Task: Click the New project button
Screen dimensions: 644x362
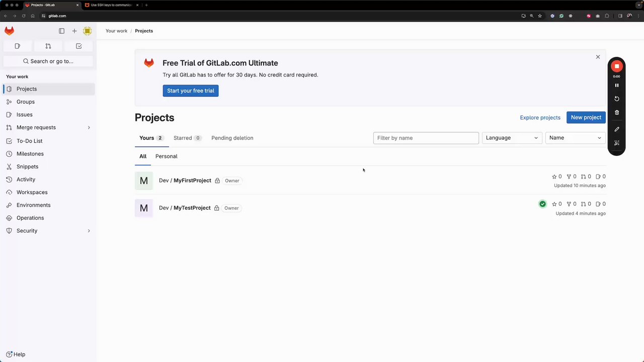Action: [586, 118]
